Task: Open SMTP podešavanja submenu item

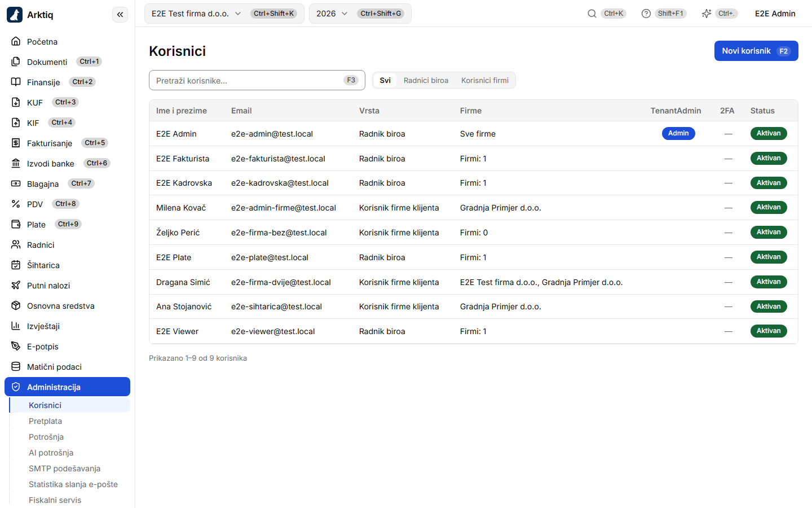Action: pyautogui.click(x=64, y=468)
